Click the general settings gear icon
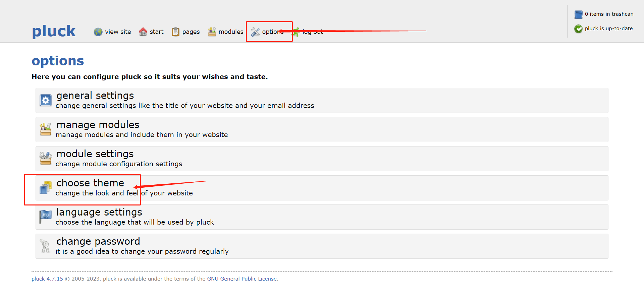644x299 pixels. tap(46, 100)
